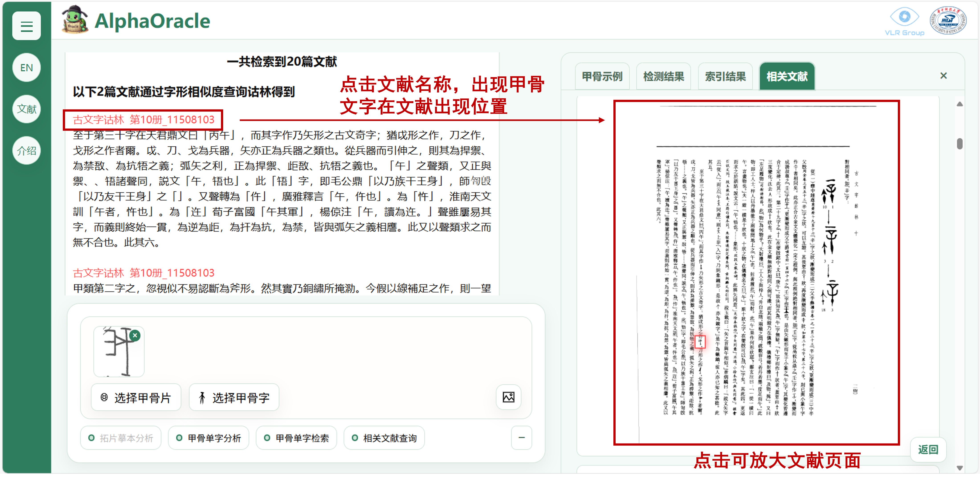The width and height of the screenshot is (980, 482).
Task: Open second 古文字诂林 第10册 literature link
Action: 143,273
